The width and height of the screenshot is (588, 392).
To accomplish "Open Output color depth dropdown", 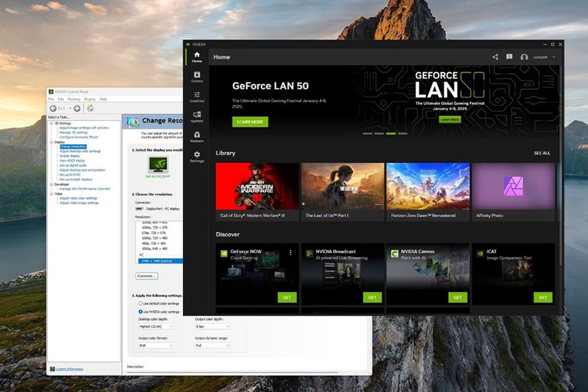I will (212, 327).
